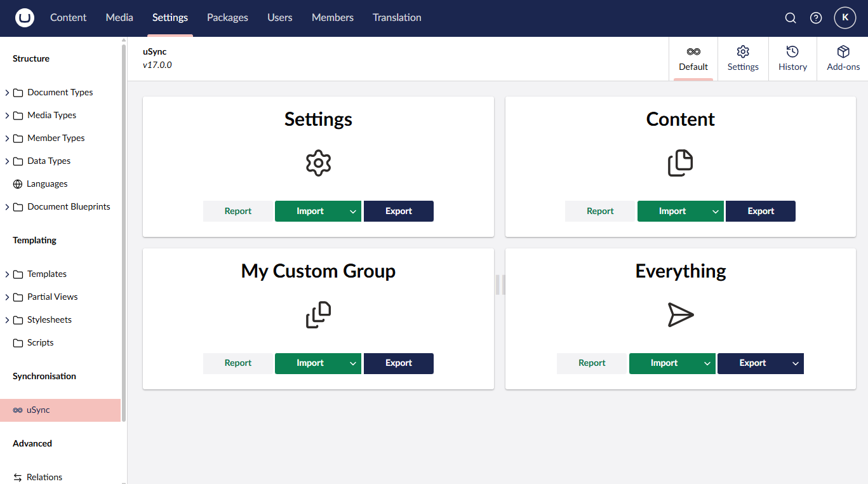Click the Partial Views folder icon
The image size is (868, 484).
tap(18, 297)
